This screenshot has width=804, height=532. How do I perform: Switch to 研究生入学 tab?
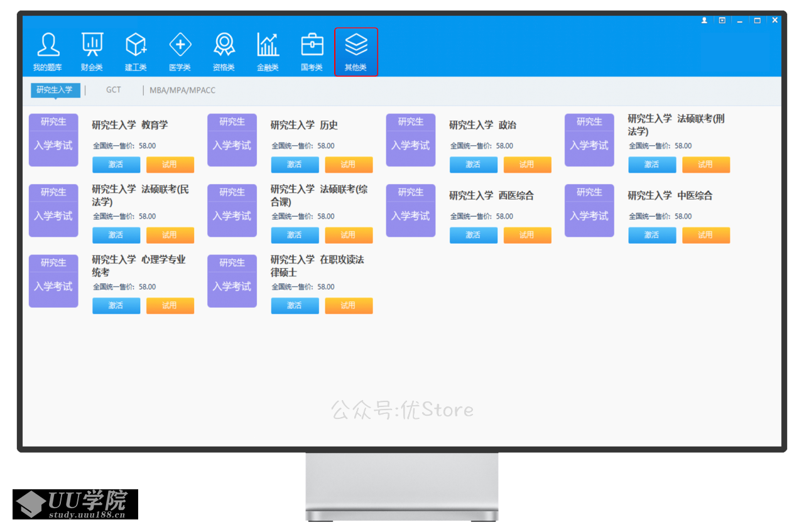(55, 90)
